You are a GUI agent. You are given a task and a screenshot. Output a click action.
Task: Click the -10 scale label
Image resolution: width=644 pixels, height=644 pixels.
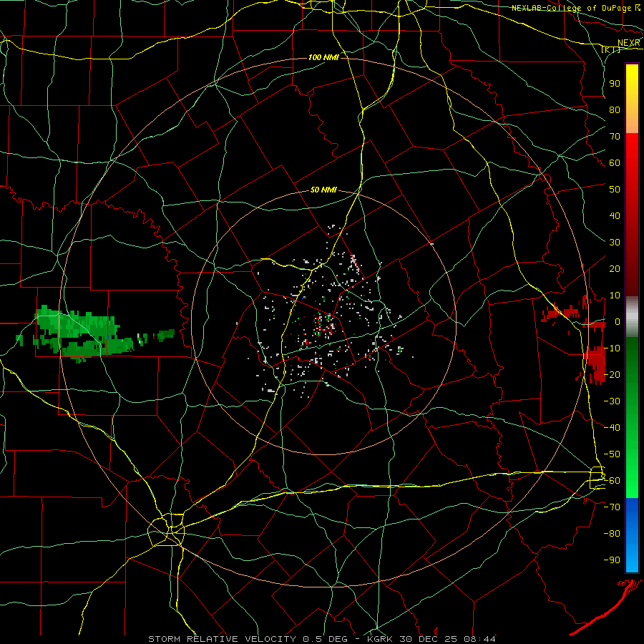point(612,348)
